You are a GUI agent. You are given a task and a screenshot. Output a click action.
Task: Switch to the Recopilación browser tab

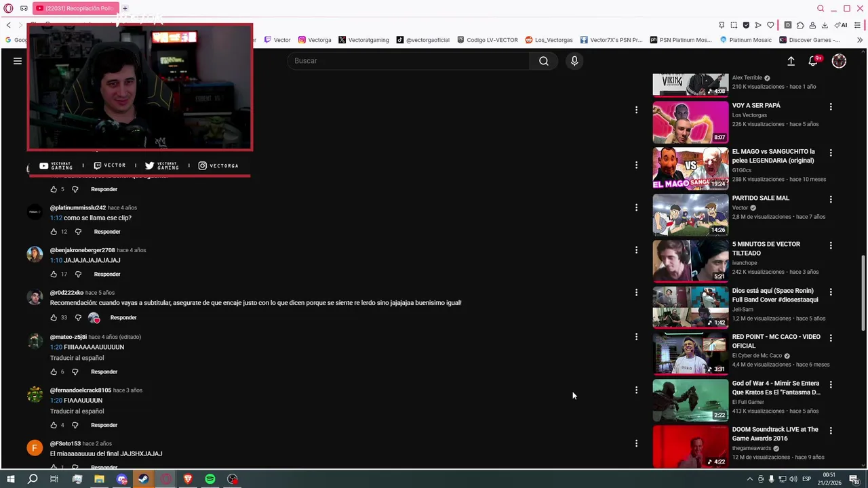pos(76,8)
